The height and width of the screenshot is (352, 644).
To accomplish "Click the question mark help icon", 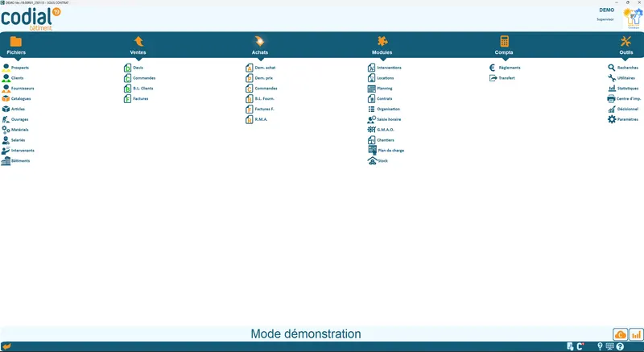I will pos(620,346).
